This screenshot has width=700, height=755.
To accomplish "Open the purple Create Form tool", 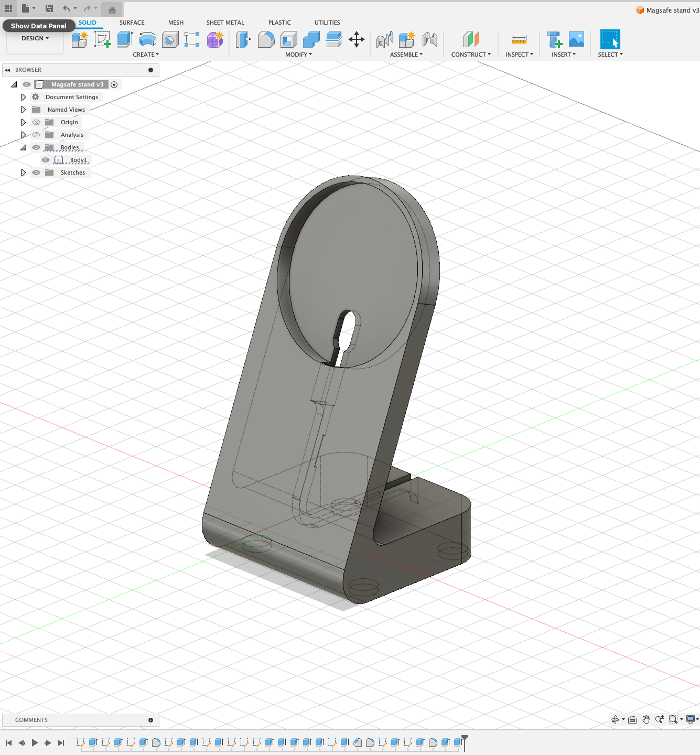I will 215,39.
